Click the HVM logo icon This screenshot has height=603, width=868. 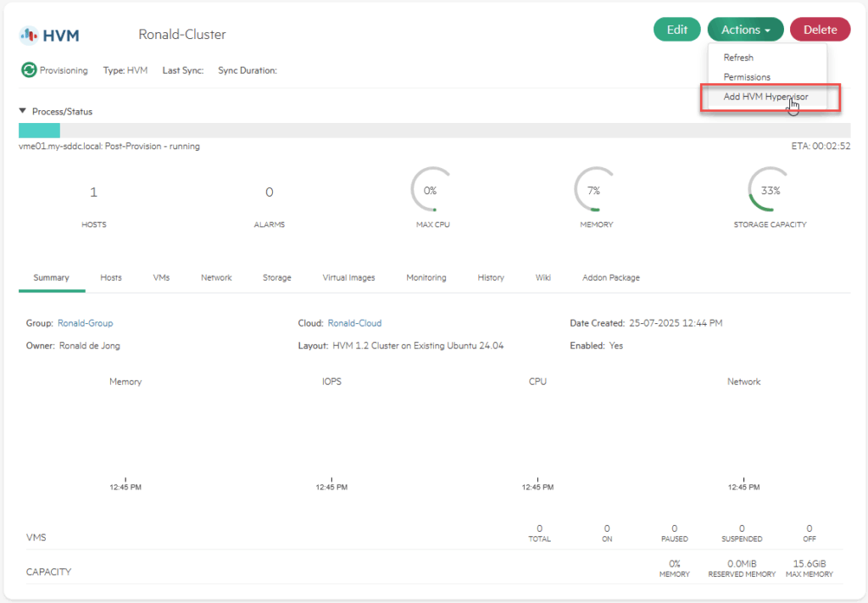click(x=29, y=35)
